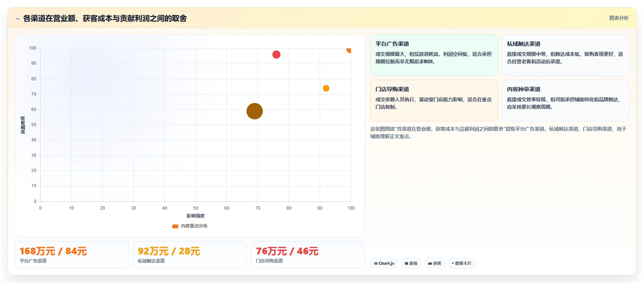644x283 pixels.
Task: Click the 进度 tag
Action: [434, 263]
